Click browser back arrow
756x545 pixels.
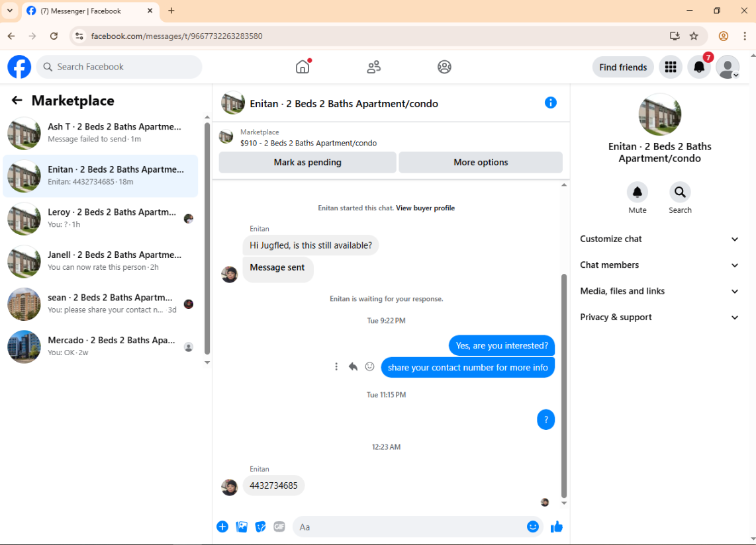(x=11, y=36)
